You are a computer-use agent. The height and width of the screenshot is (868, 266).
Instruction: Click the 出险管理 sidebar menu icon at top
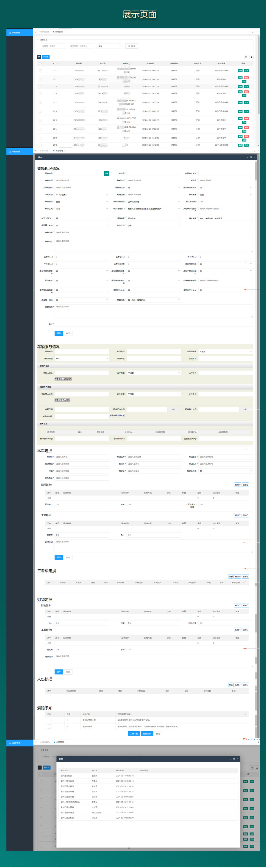[10, 33]
